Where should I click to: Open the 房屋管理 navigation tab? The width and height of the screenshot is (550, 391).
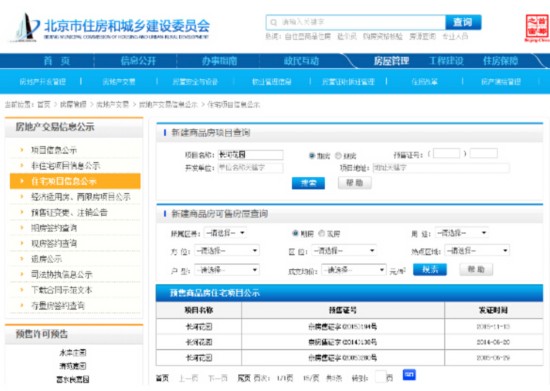click(x=391, y=61)
